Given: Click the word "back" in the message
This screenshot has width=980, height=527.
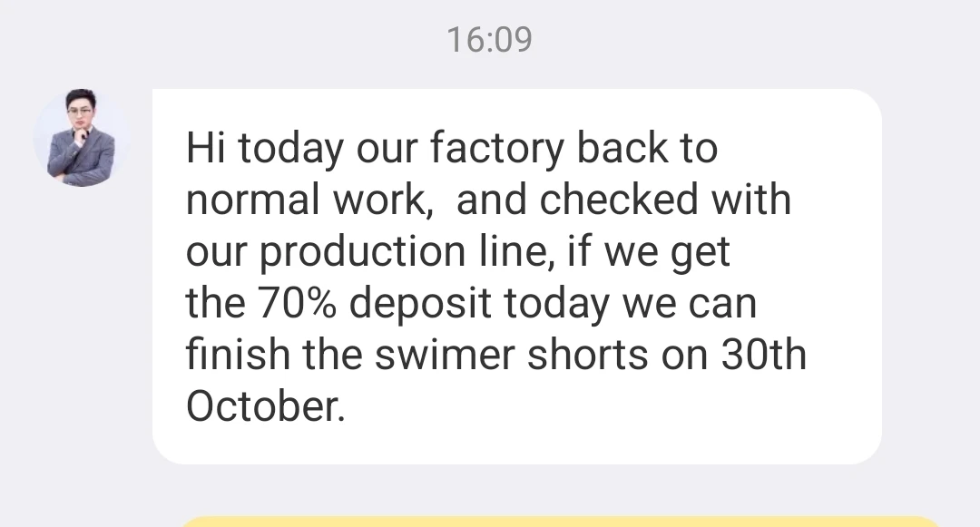Looking at the screenshot, I should click(x=617, y=148).
